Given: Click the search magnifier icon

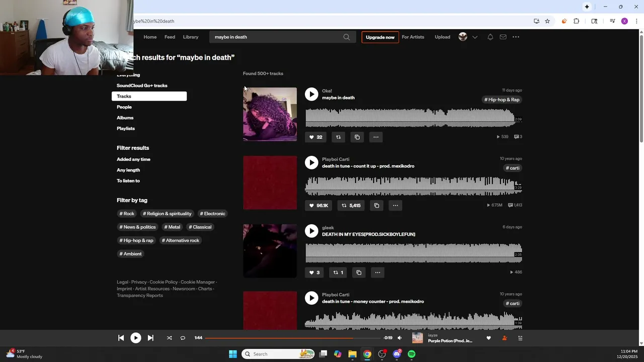Looking at the screenshot, I should click(347, 37).
